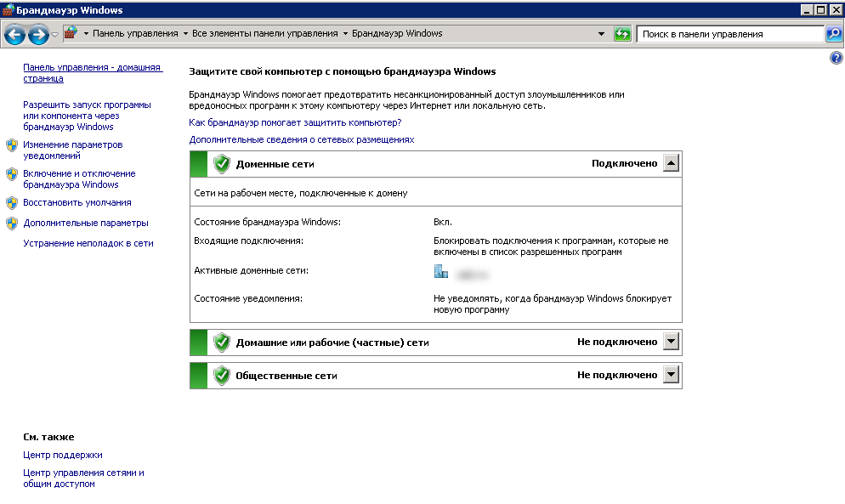Open recent pages dropdown beside navigation arrows

(54, 35)
